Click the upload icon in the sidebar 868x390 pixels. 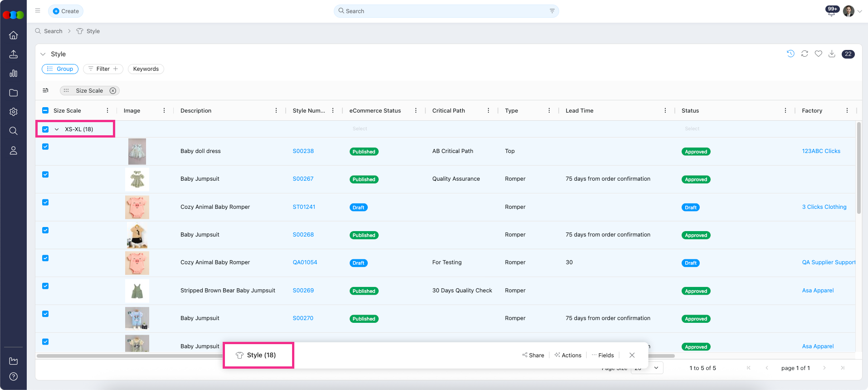14,54
